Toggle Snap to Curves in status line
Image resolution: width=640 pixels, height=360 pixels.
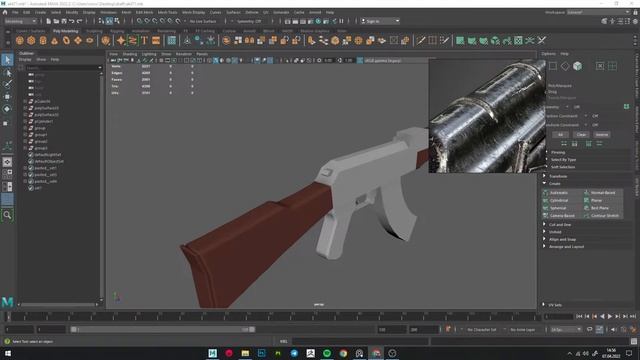pyautogui.click(x=147, y=21)
